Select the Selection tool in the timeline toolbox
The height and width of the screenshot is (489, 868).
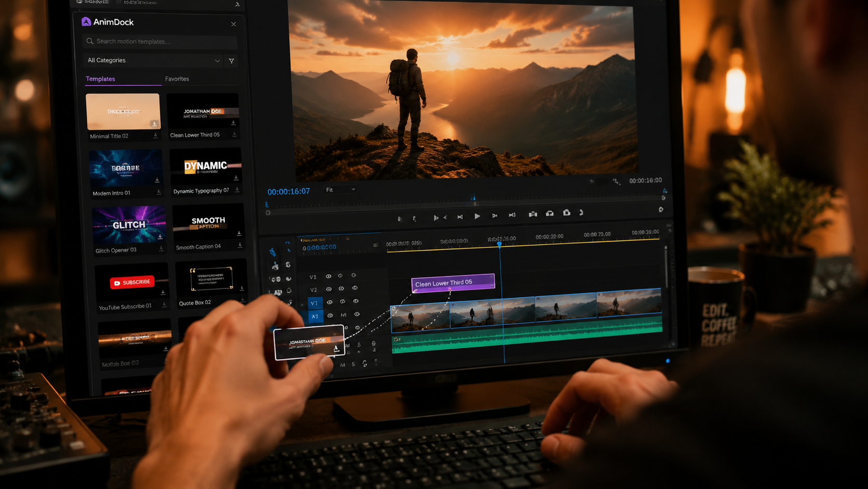273,252
